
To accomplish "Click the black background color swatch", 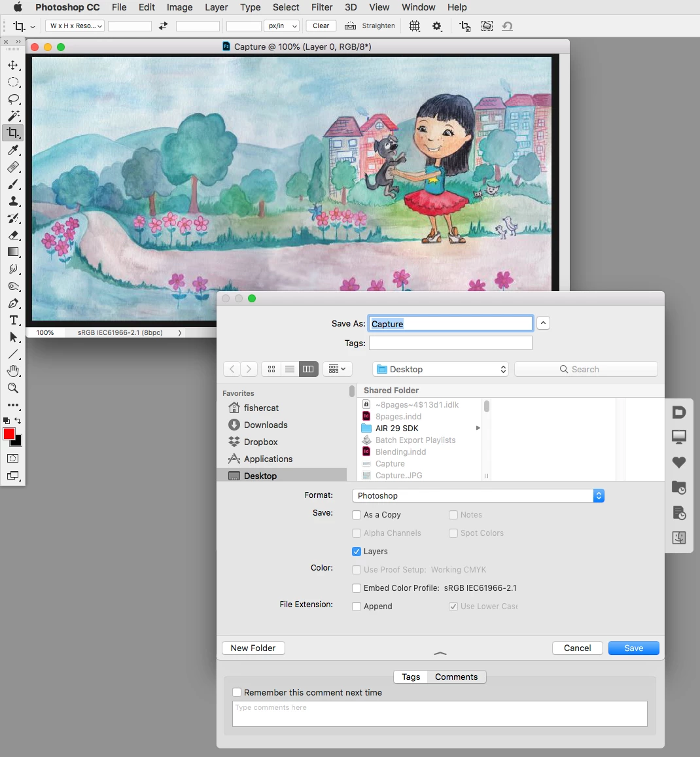I will coord(18,441).
